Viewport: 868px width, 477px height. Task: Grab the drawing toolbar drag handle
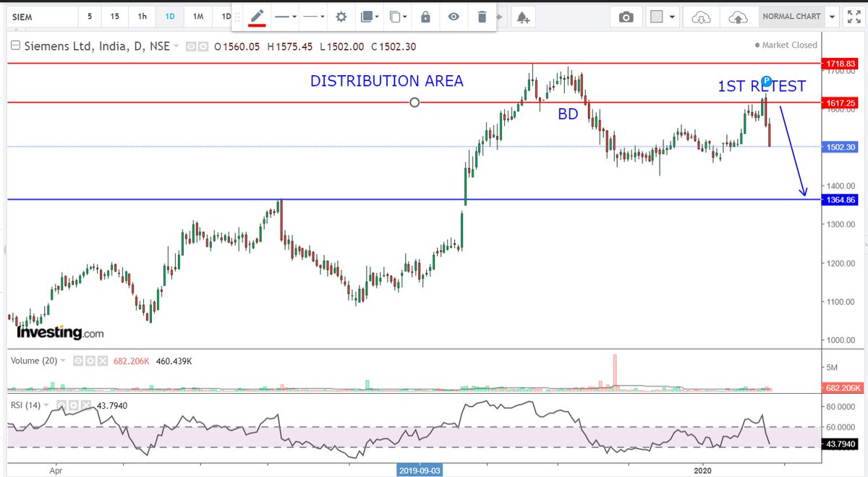239,17
